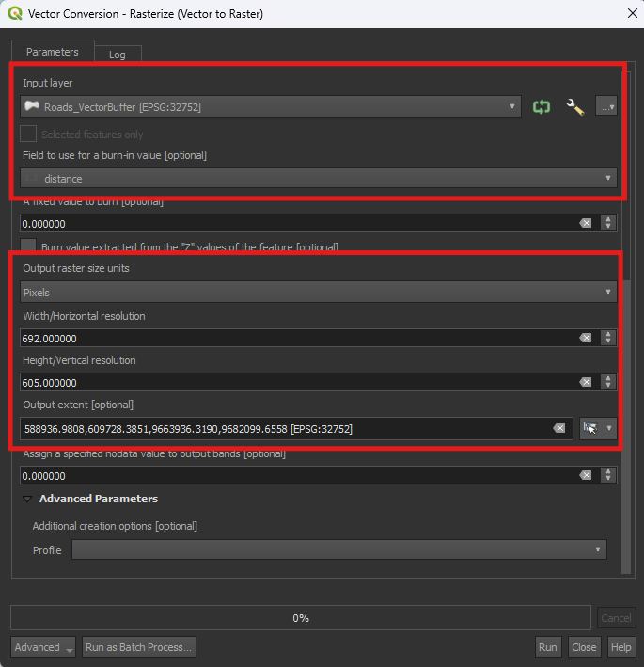The height and width of the screenshot is (667, 644).
Task: Open the output extent selection options button
Action: click(x=598, y=428)
